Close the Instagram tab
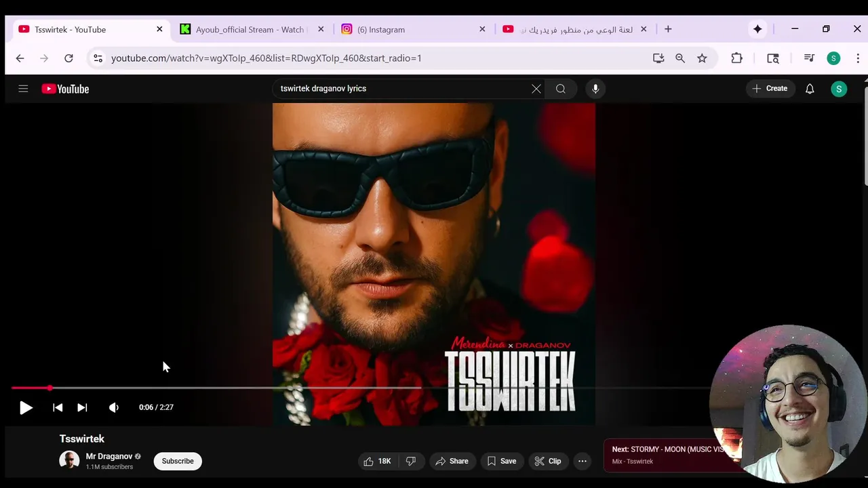Image resolution: width=868 pixels, height=488 pixels. point(482,29)
